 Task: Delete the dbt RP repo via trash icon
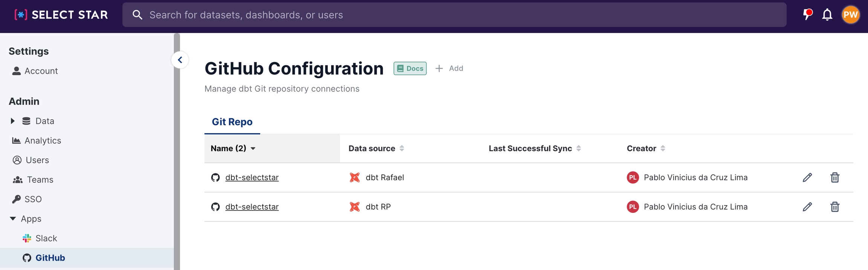[834, 207]
